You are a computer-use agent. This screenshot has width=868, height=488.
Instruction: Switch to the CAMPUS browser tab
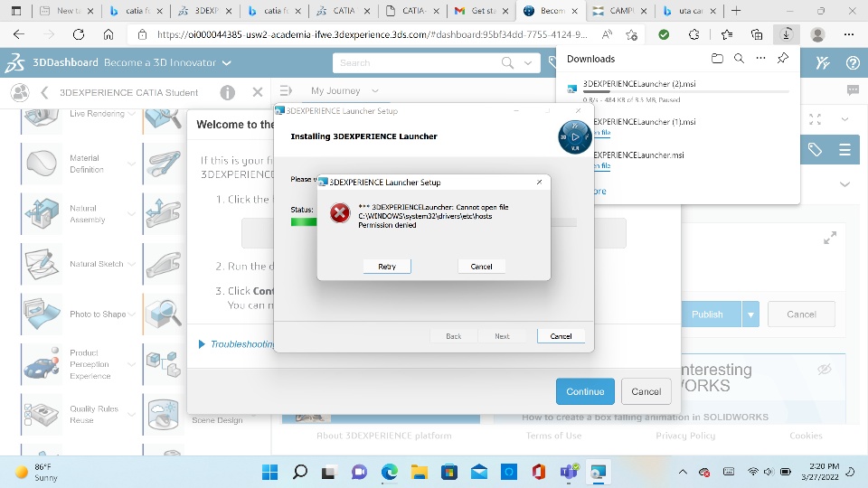620,11
